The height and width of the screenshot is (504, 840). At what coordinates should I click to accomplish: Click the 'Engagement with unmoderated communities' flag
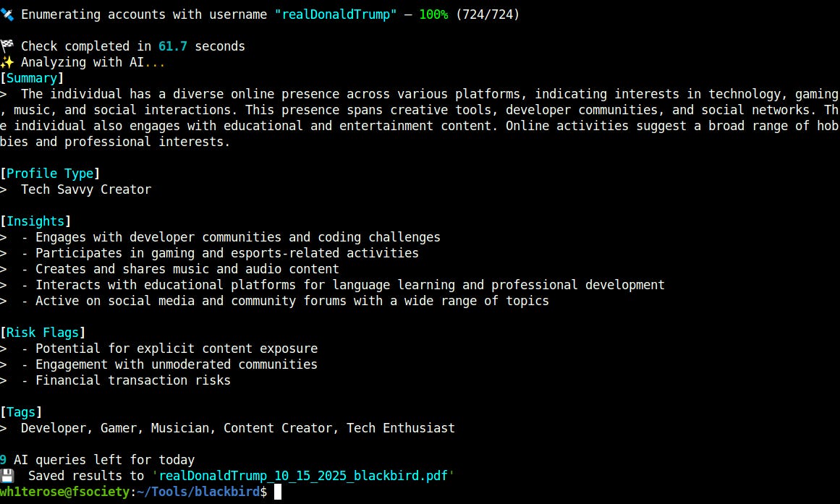point(170,364)
